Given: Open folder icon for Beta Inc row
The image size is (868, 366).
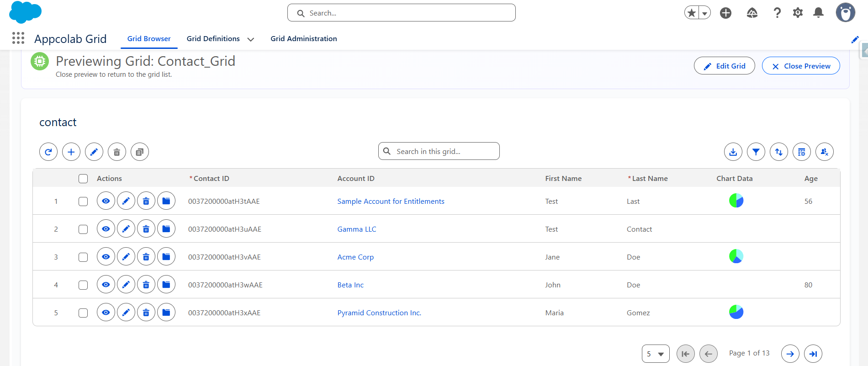Looking at the screenshot, I should [166, 285].
